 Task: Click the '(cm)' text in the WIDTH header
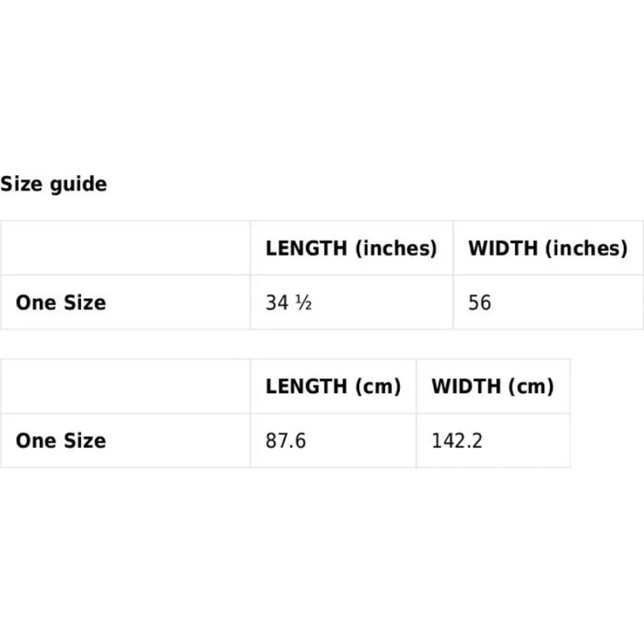[531, 387]
